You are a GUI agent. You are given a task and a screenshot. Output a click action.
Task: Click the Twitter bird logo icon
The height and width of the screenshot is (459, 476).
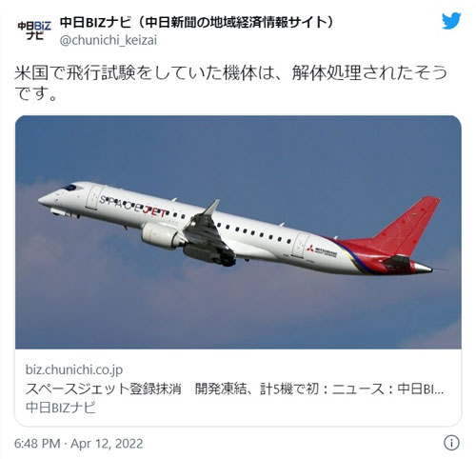pyautogui.click(x=451, y=21)
